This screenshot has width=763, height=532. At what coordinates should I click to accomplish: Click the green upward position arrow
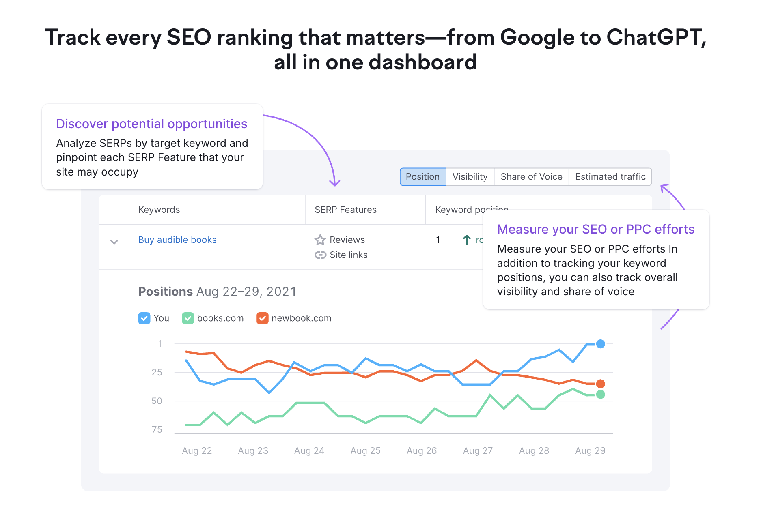pyautogui.click(x=467, y=240)
